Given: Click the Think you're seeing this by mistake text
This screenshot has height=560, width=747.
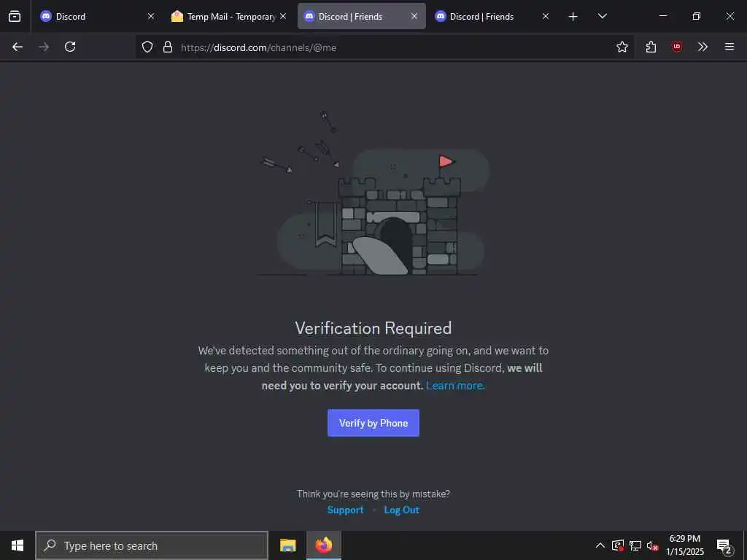Looking at the screenshot, I should 373,494.
